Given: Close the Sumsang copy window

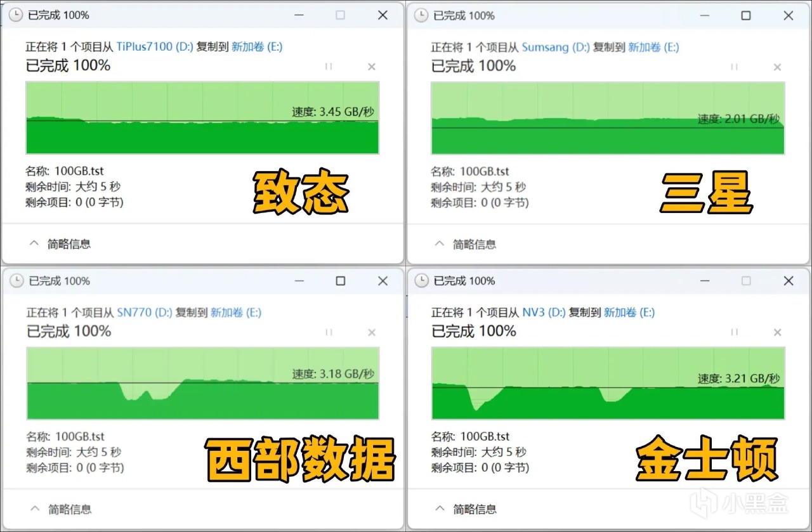Looking at the screenshot, I should (788, 15).
